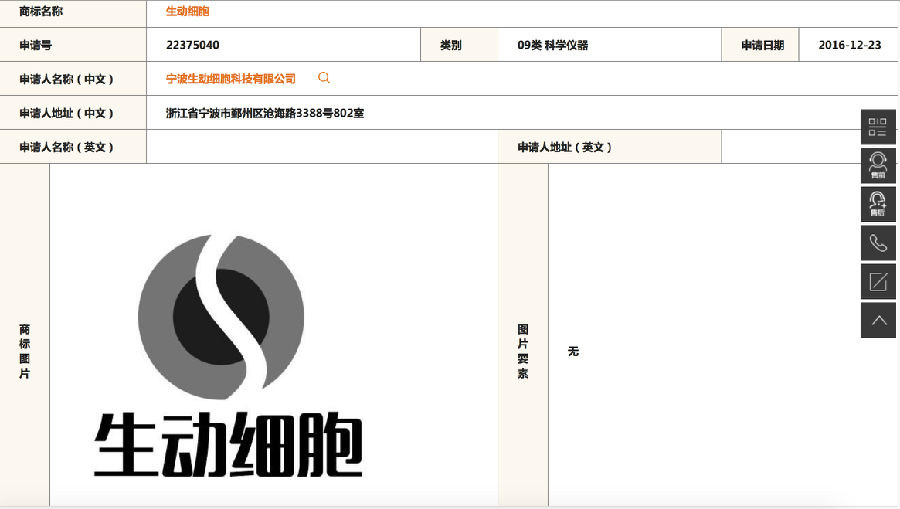Contact after-sales support (售后) headset icon
The image size is (900, 509).
click(878, 204)
